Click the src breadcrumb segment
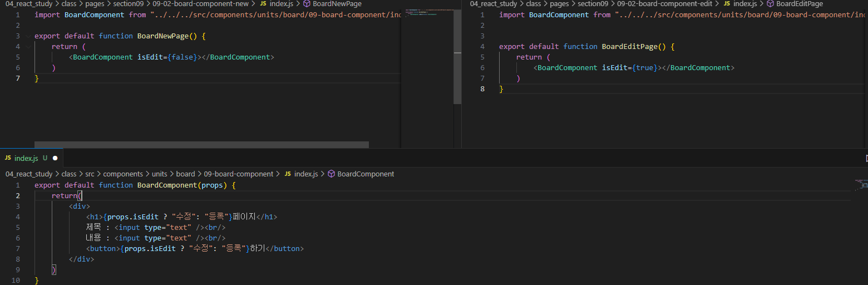Viewport: 868px width, 285px height. (x=90, y=174)
